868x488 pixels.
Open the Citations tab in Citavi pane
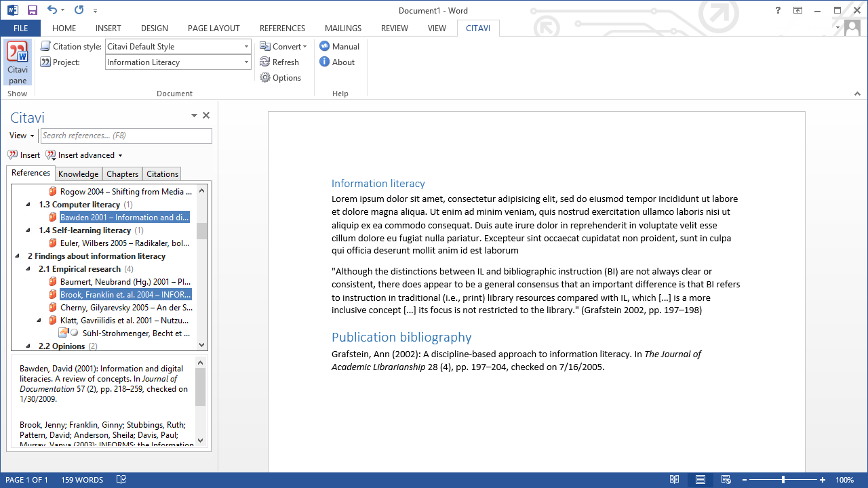tap(163, 174)
